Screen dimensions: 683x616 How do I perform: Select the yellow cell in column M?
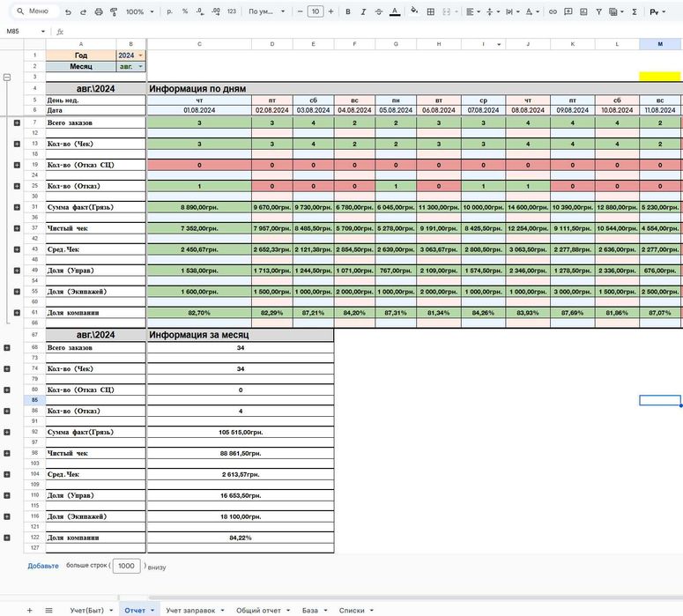(660, 77)
